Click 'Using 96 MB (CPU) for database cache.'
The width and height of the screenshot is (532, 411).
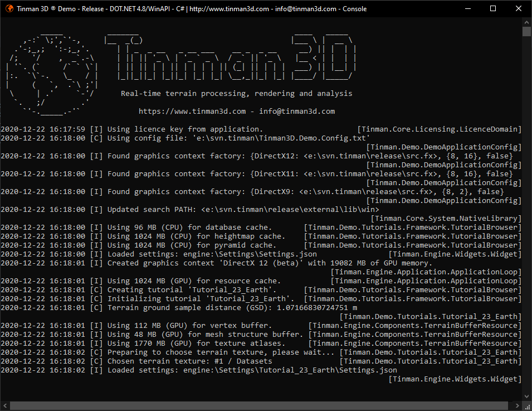pos(189,227)
